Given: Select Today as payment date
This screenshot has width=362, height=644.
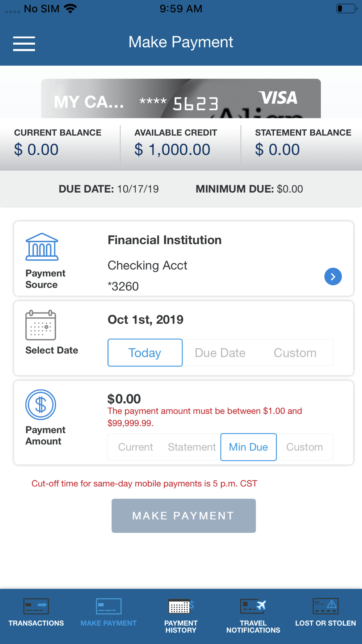Looking at the screenshot, I should click(x=145, y=352).
